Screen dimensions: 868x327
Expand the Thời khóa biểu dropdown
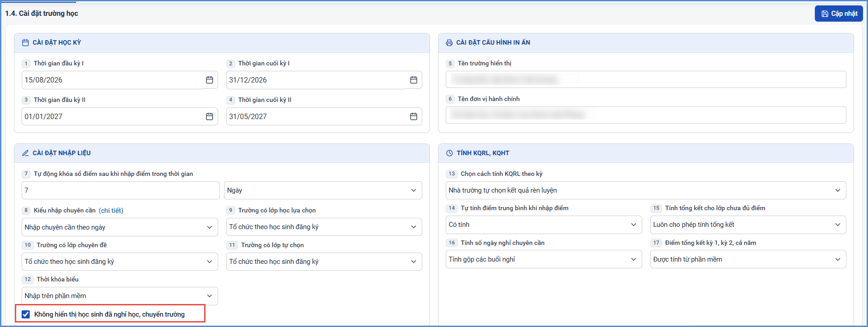tap(120, 296)
